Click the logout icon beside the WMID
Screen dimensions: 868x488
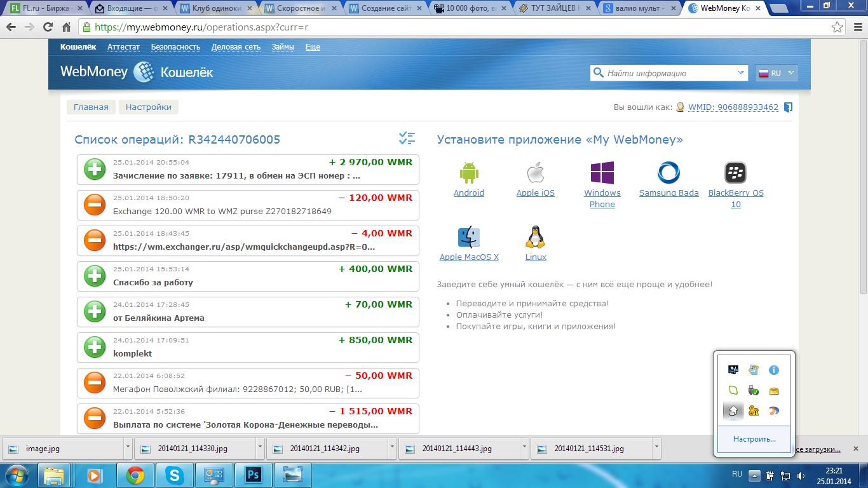point(788,107)
